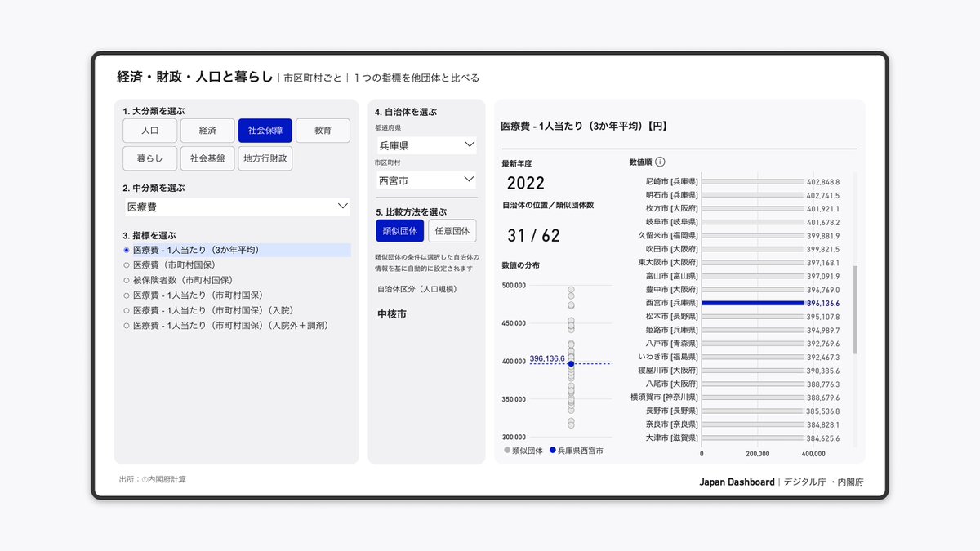The width and height of the screenshot is (980, 551).
Task: Click the 姫路市 [兵庫県] row
Action: [743, 330]
